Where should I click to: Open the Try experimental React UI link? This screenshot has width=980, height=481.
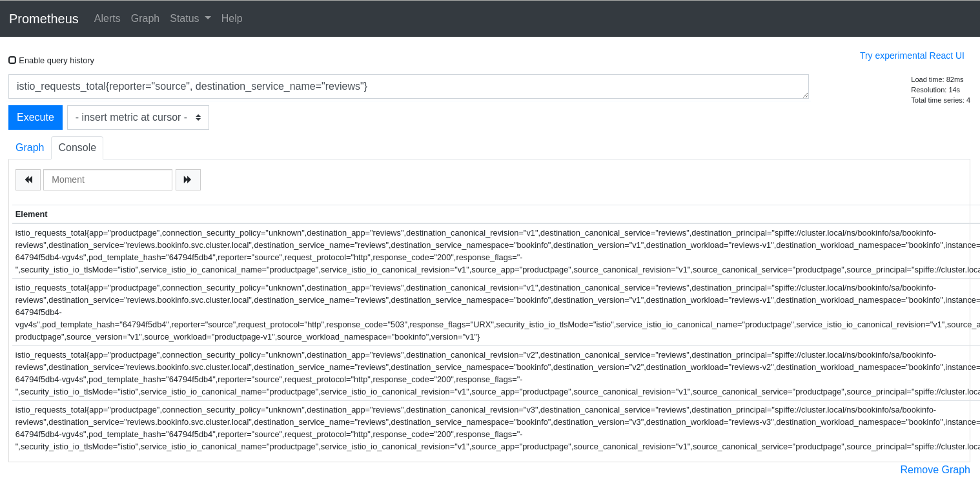point(912,56)
